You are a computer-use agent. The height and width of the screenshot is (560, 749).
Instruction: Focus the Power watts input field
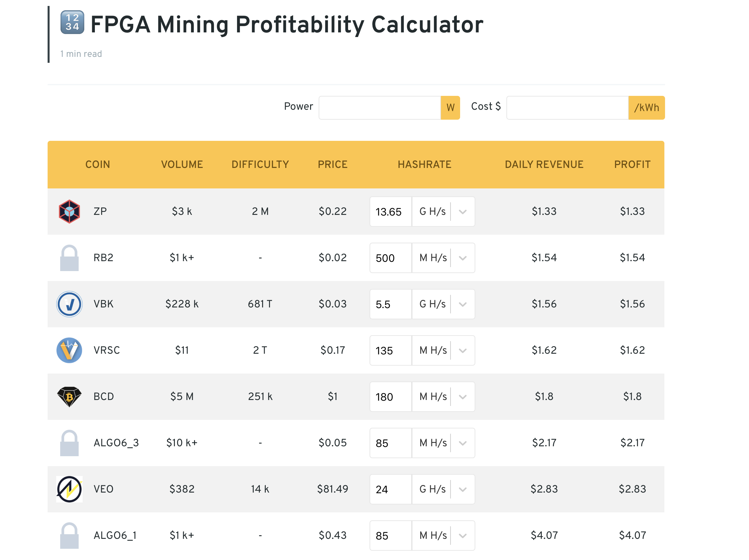tap(379, 108)
